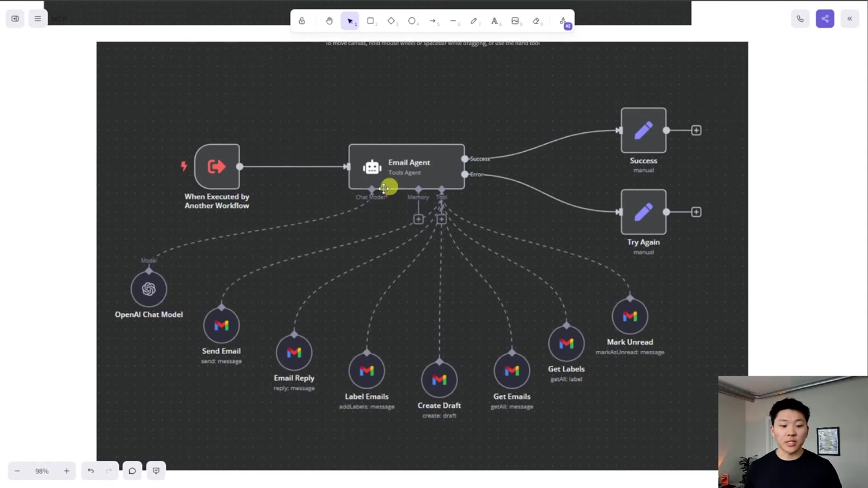Select the Arrow tool
The height and width of the screenshot is (488, 868).
click(433, 21)
